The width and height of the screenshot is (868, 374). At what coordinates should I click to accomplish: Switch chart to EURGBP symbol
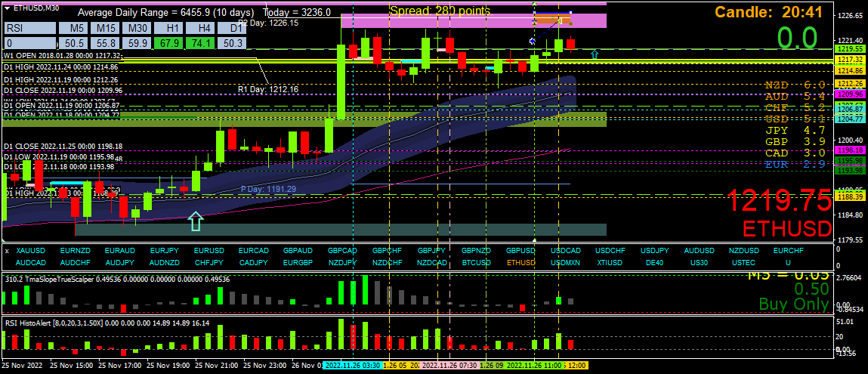coord(298,262)
